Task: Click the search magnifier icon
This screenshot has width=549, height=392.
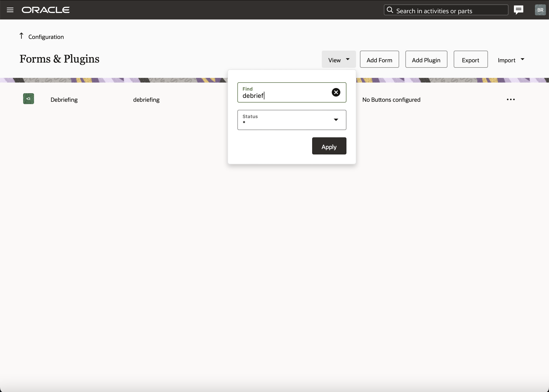Action: (x=390, y=10)
